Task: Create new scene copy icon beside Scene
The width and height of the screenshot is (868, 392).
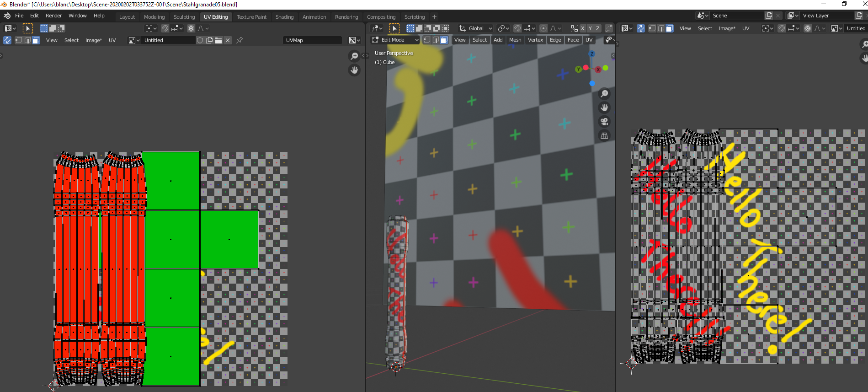Action: [x=769, y=16]
